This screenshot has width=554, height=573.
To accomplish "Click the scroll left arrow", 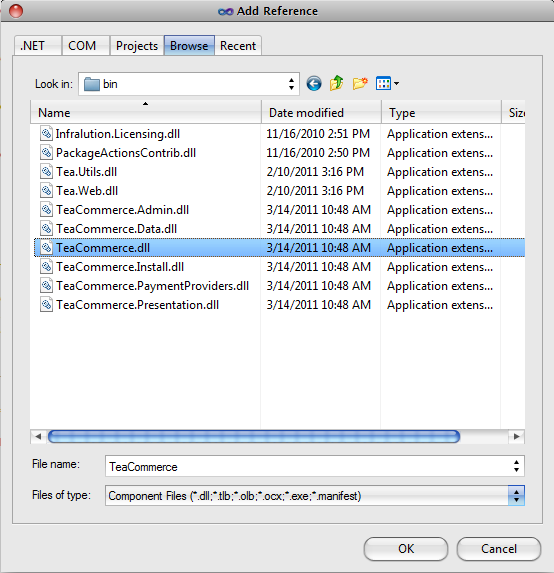I will click(x=38, y=436).
